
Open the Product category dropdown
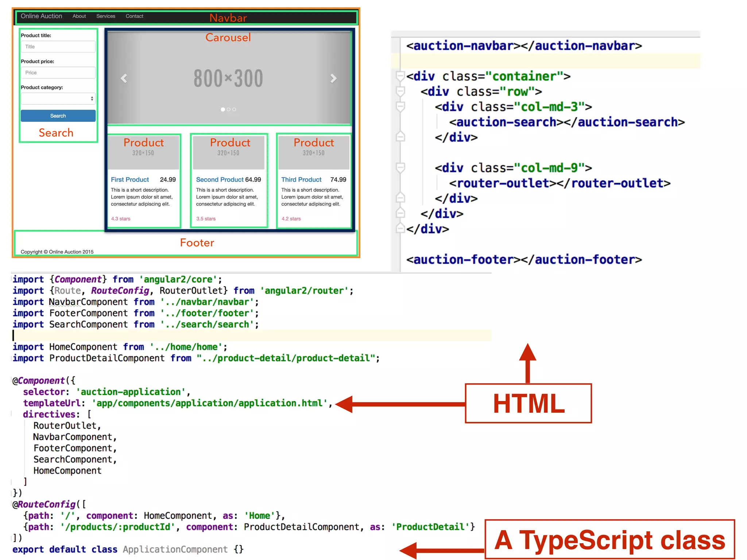click(58, 98)
